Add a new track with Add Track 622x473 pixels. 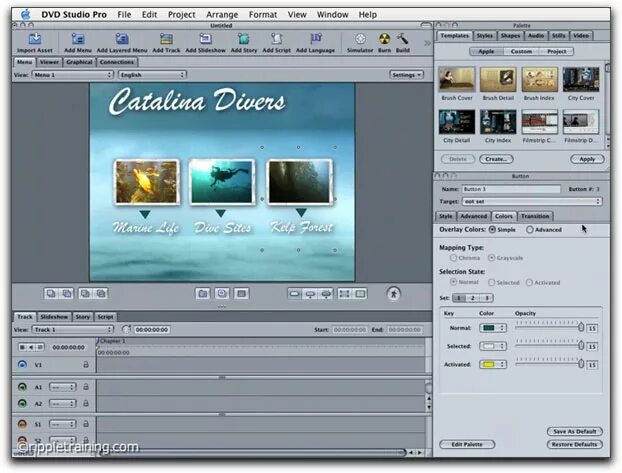pyautogui.click(x=166, y=39)
